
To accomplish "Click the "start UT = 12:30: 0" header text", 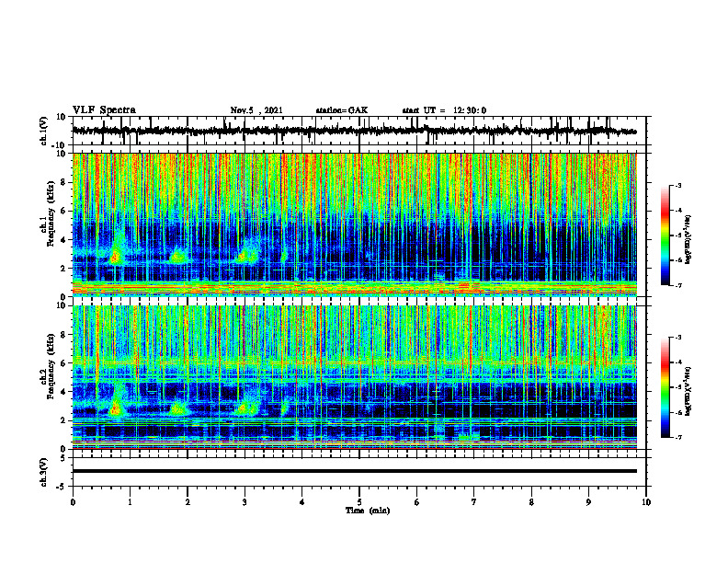I will coord(444,110).
